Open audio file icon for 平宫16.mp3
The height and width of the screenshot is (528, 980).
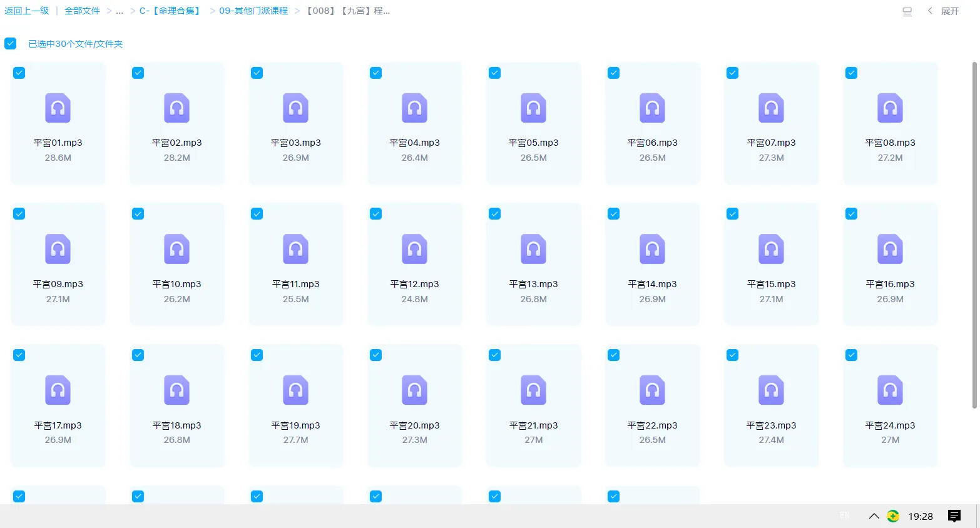tap(890, 250)
